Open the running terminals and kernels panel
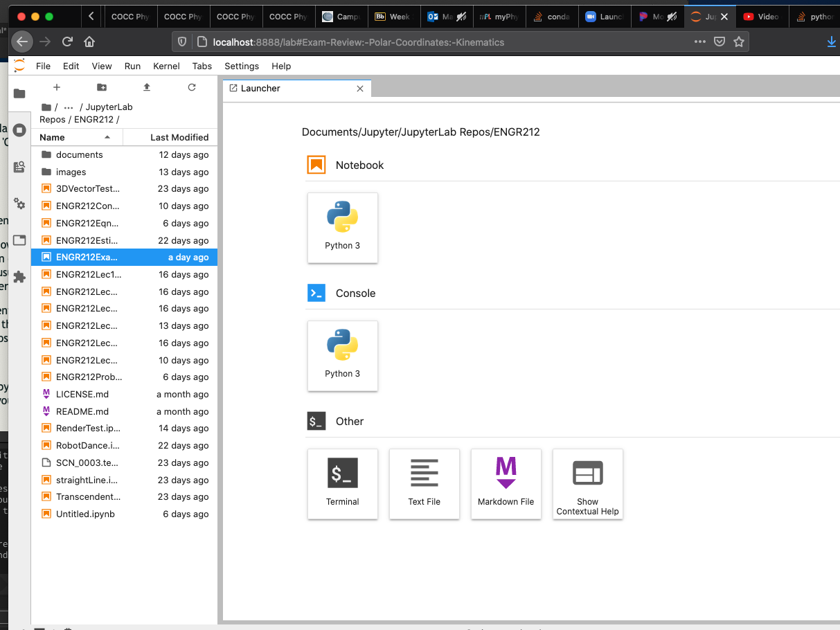 pos(19,130)
